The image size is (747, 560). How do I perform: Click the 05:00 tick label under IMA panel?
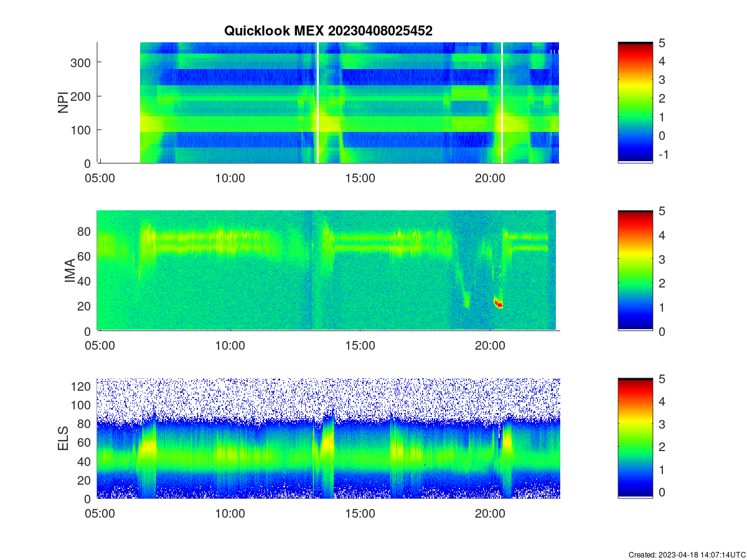[x=100, y=346]
